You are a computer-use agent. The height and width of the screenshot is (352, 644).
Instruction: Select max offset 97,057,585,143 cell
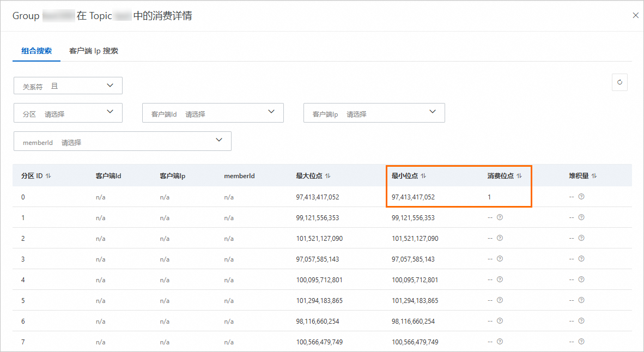(318, 259)
